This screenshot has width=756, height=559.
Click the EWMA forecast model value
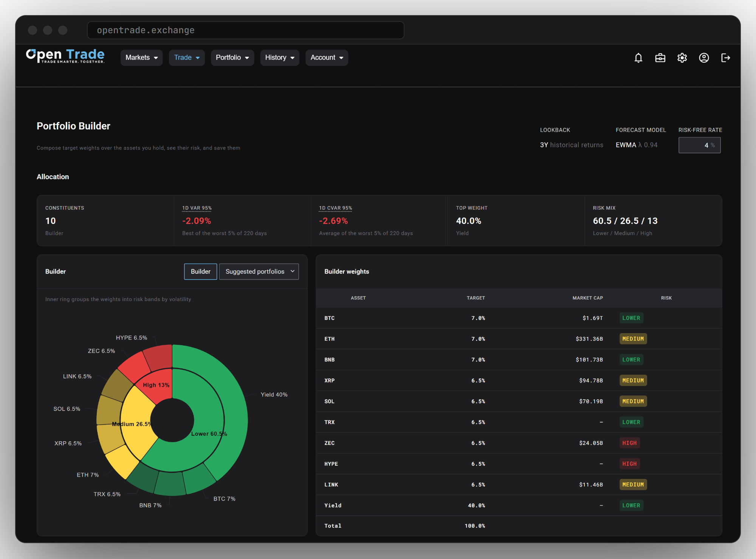tap(637, 145)
